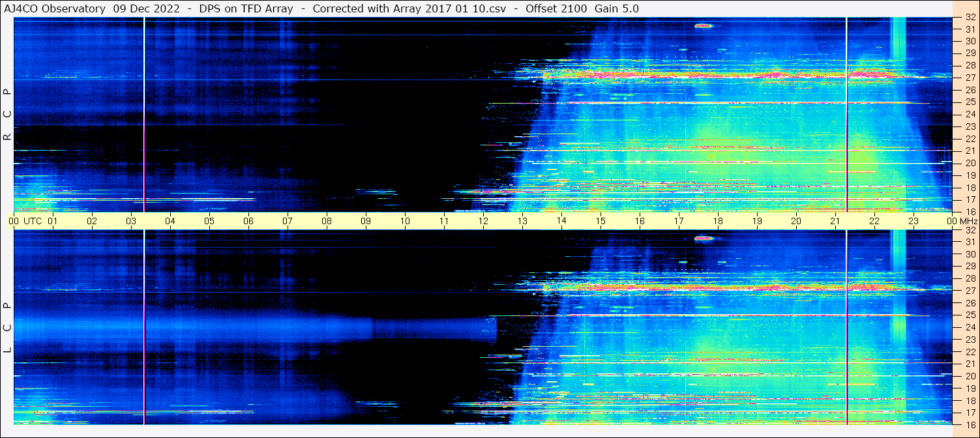Screen dimensions: 980x438
Task: Click the "Gain 5.0" header value
Action: tap(617, 9)
